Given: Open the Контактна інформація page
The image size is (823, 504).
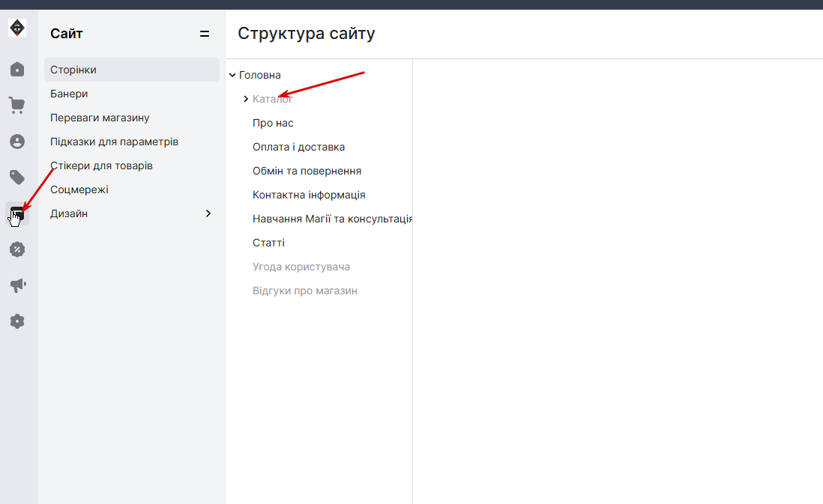Looking at the screenshot, I should pos(309,195).
